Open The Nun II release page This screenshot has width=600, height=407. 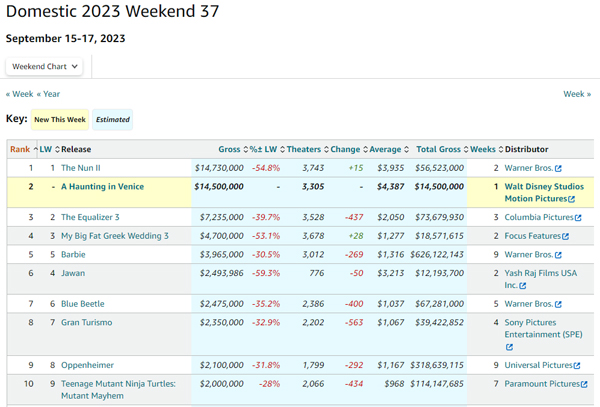[81, 168]
